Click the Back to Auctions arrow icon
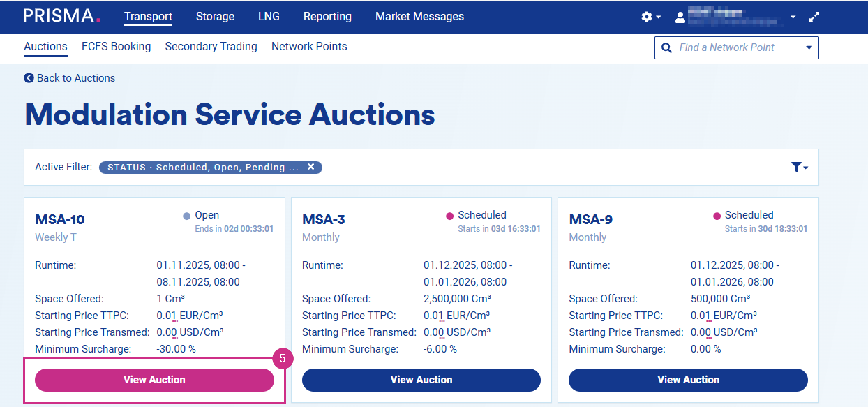The height and width of the screenshot is (407, 868). pos(29,78)
